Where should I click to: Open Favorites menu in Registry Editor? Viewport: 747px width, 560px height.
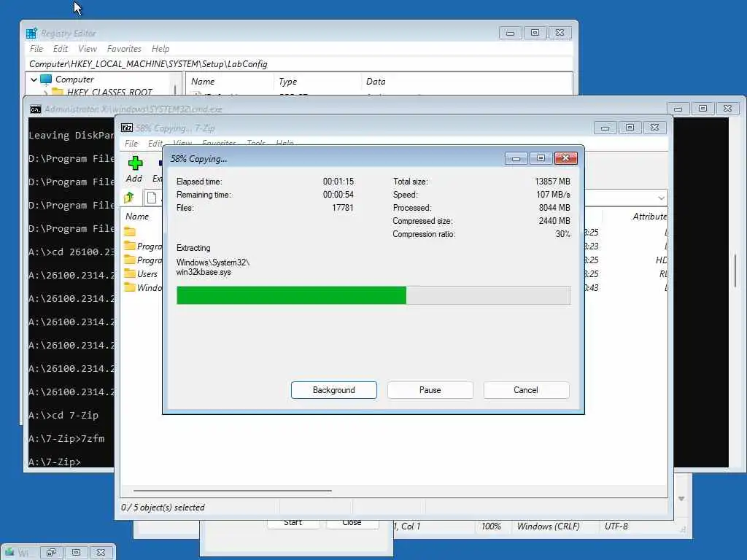[x=124, y=49]
